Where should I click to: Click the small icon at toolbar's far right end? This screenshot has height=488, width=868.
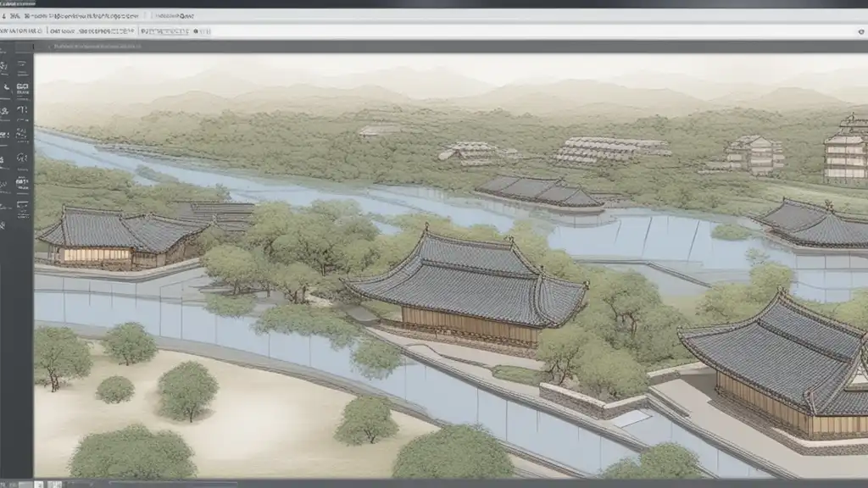pyautogui.click(x=861, y=32)
